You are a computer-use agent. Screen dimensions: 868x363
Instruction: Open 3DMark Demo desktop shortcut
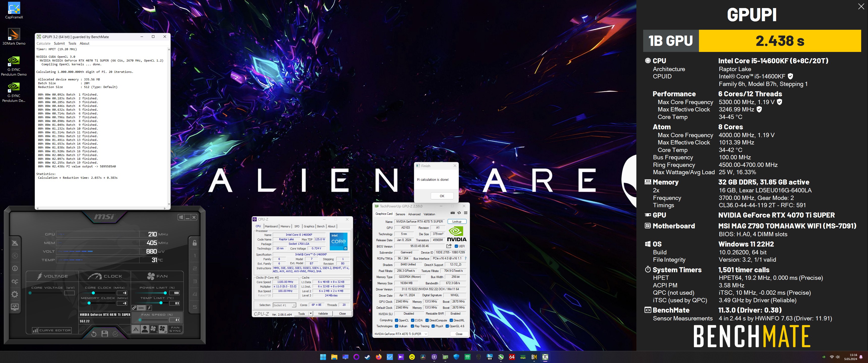click(14, 36)
